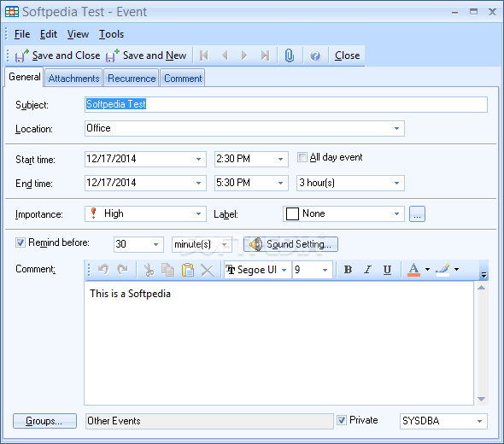Toggle italic formatting

click(367, 270)
